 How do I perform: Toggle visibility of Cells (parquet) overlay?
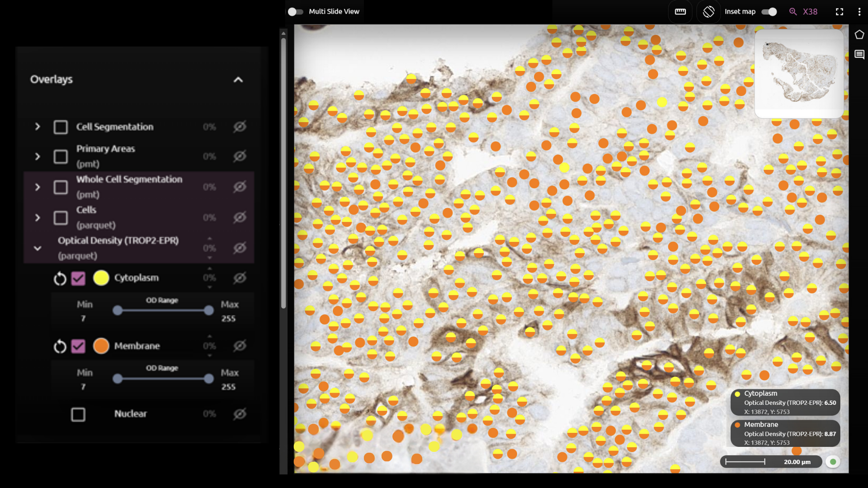(240, 217)
